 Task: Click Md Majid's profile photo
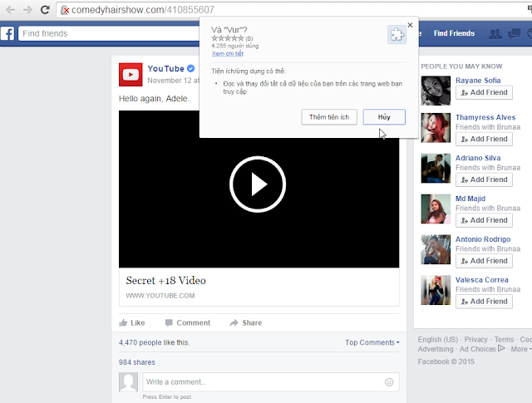tap(436, 209)
